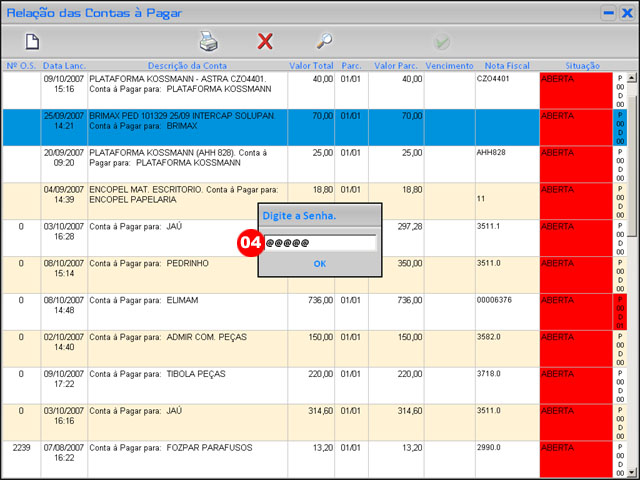Click the printer icon in toolbar

point(208,42)
